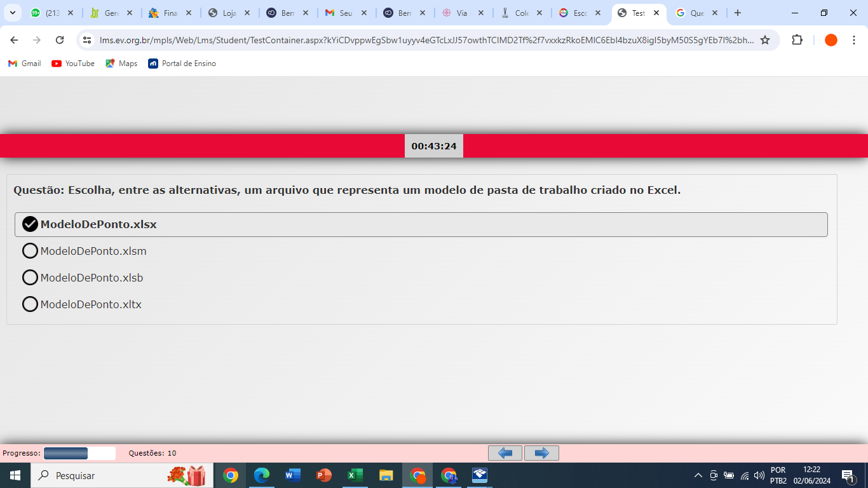Expand the tab search dropdown arrow
Screen dimensions: 868x488
pyautogui.click(x=13, y=13)
